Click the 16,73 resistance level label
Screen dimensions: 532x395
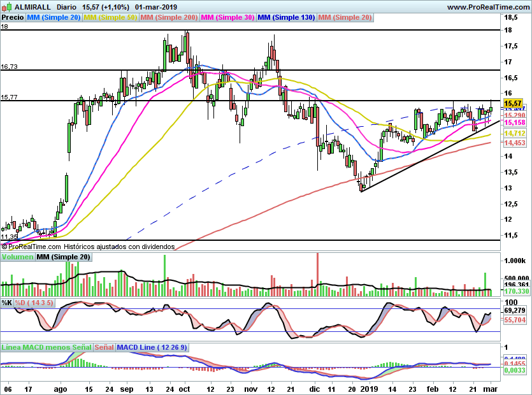[x=9, y=67]
